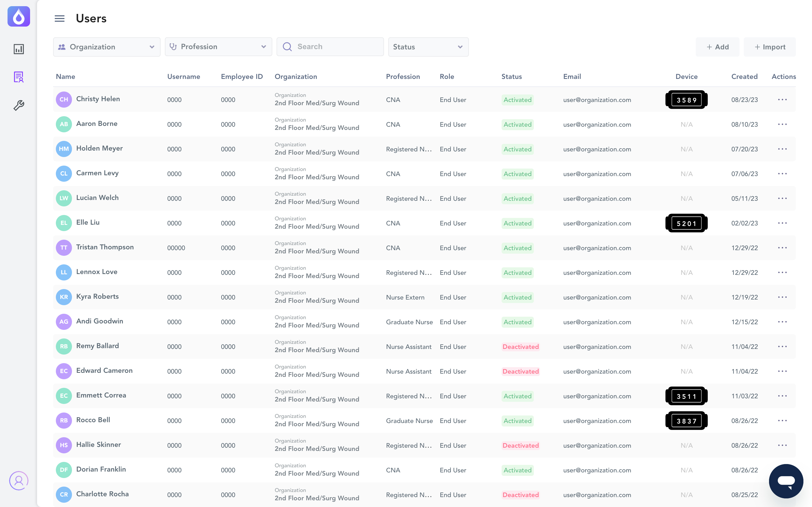812x507 pixels.
Task: Select user name Tristan Thompson
Action: click(105, 247)
